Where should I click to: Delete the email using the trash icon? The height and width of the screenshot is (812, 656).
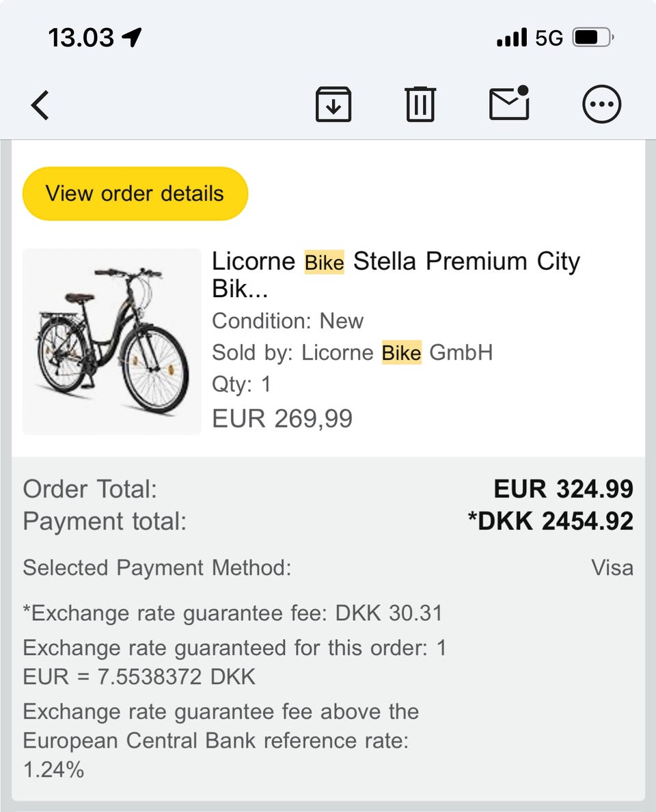tap(420, 105)
